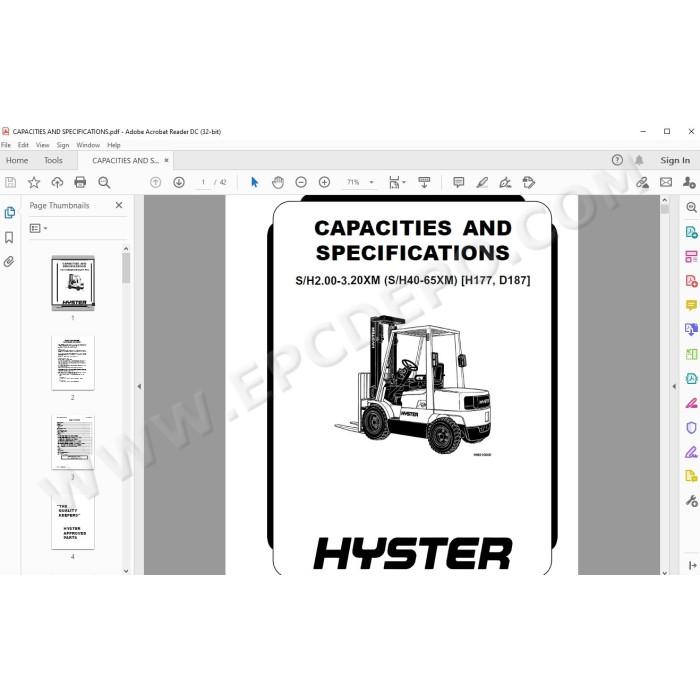
Task: Click document scrollbar up arrow
Action: click(x=665, y=200)
